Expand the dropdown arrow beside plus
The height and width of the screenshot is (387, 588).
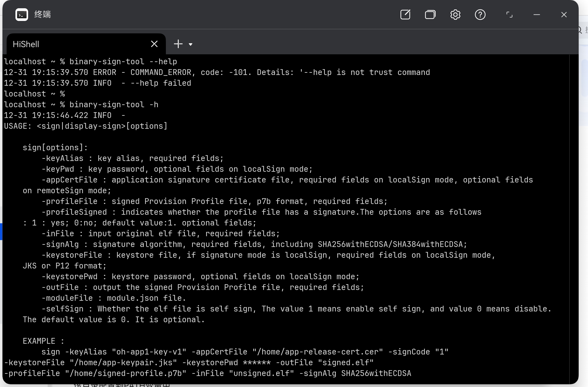(190, 44)
